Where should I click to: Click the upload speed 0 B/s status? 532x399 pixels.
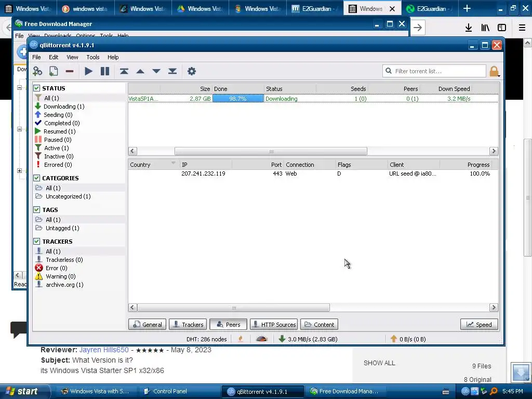coord(408,339)
